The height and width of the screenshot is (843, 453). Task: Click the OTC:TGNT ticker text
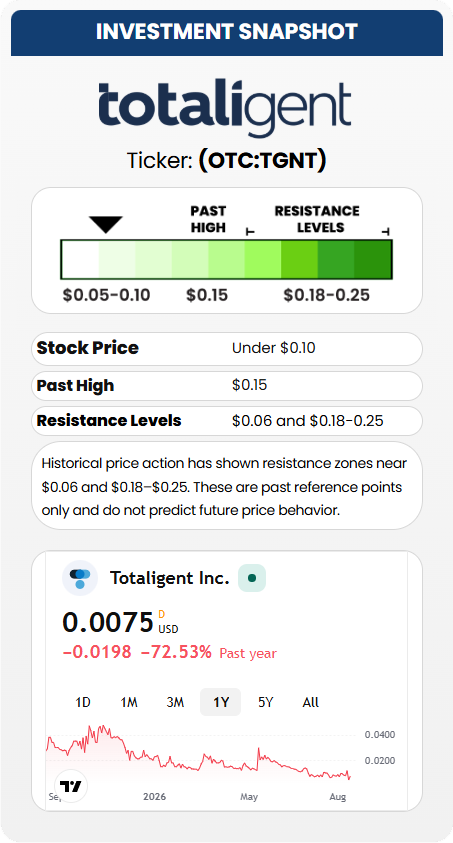click(x=262, y=161)
